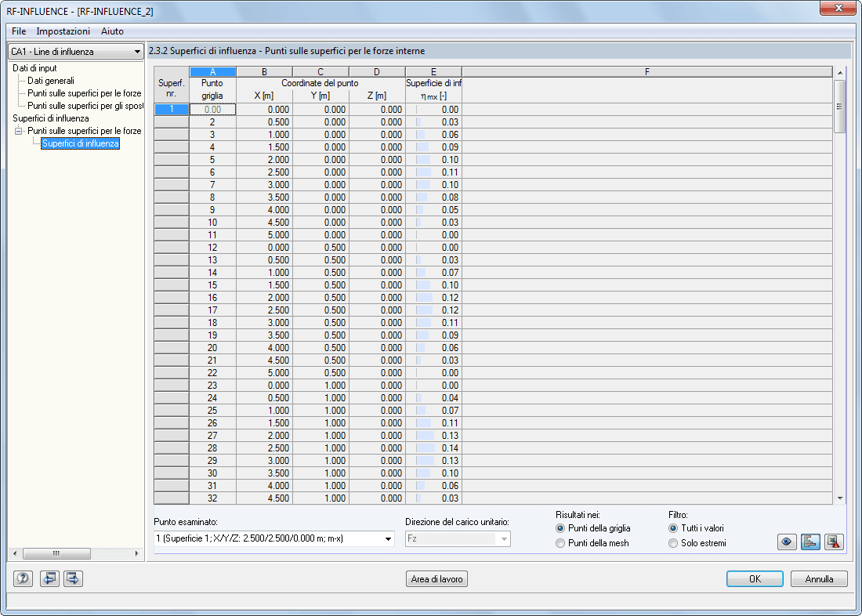The height and width of the screenshot is (616, 862).
Task: Select Solo estremi filter option
Action: pyautogui.click(x=673, y=543)
